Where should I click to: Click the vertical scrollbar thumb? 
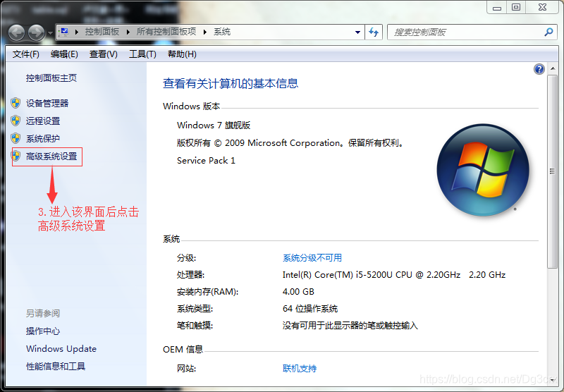pyautogui.click(x=553, y=171)
